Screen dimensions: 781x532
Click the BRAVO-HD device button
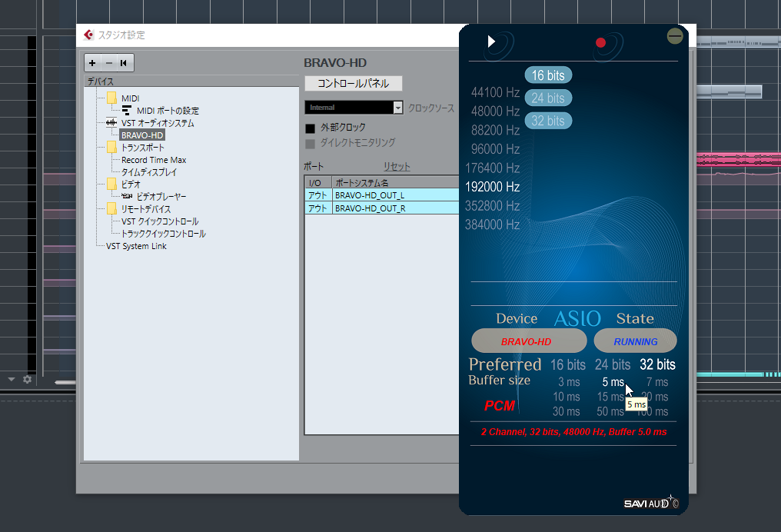pyautogui.click(x=529, y=341)
